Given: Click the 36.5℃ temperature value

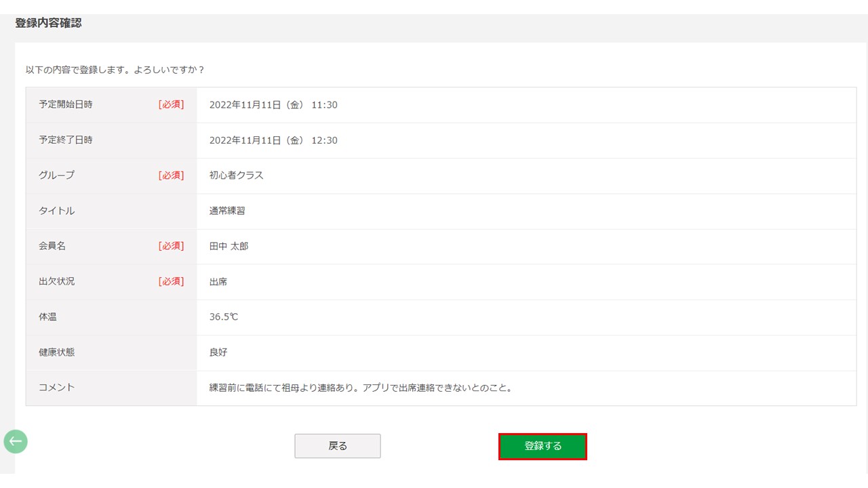Looking at the screenshot, I should point(224,317).
